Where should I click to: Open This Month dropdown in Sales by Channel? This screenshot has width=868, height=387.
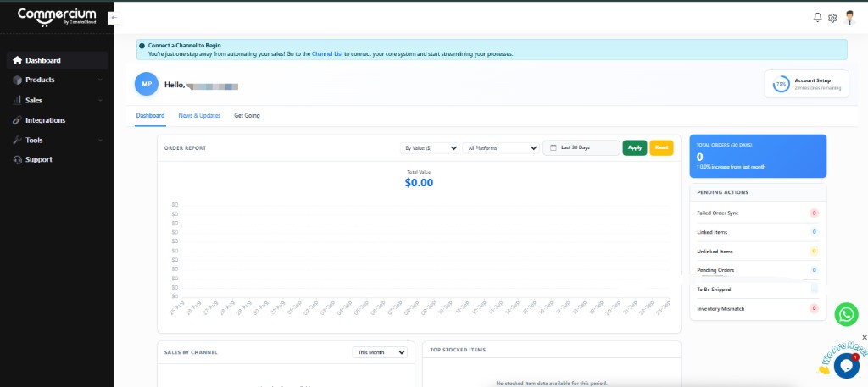coord(379,352)
